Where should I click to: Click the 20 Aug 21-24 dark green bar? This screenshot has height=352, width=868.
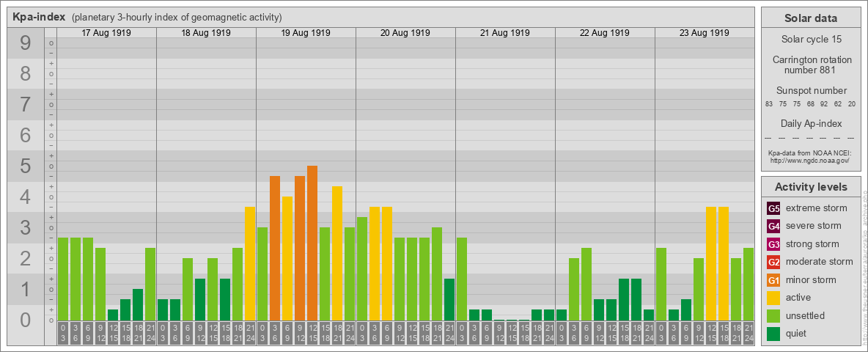[449, 299]
